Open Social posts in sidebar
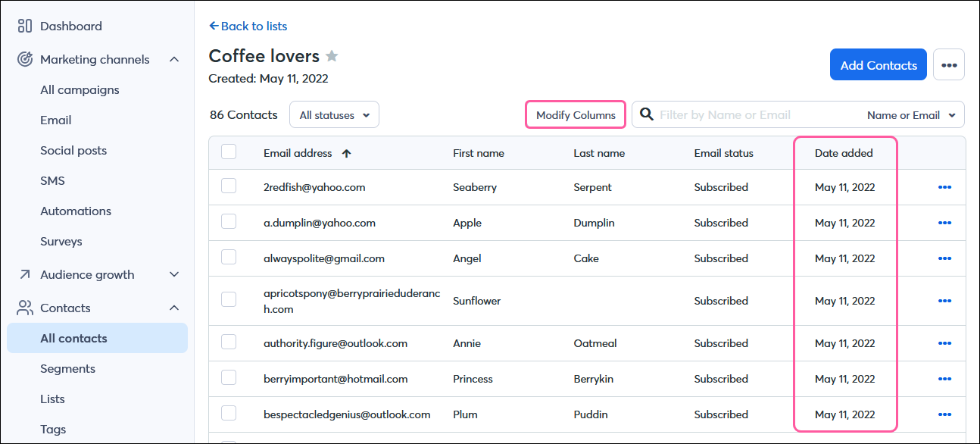980x444 pixels. [x=73, y=150]
